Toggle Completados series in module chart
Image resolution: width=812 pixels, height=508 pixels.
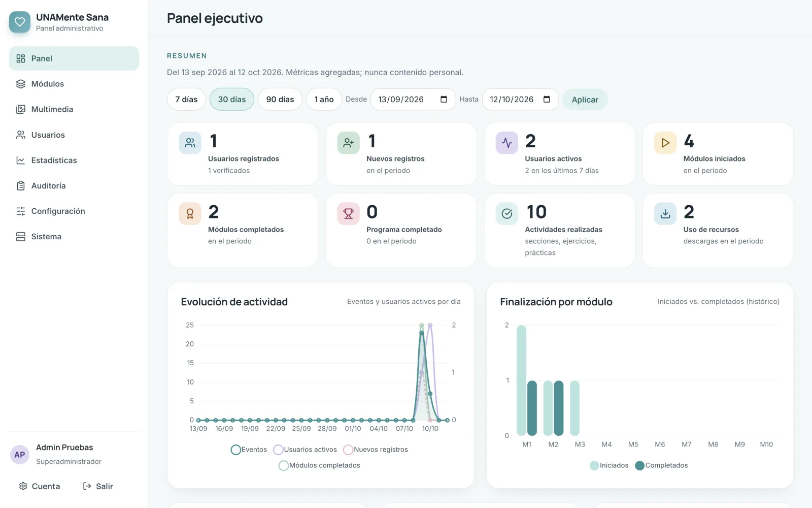[661, 465]
